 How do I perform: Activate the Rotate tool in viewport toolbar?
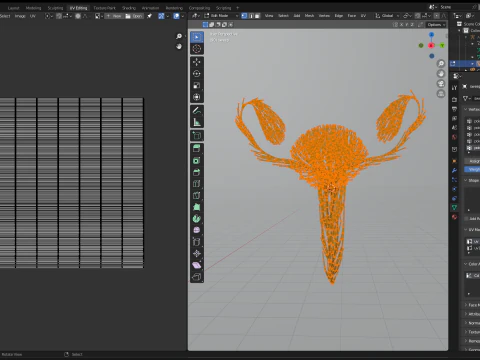tap(197, 74)
